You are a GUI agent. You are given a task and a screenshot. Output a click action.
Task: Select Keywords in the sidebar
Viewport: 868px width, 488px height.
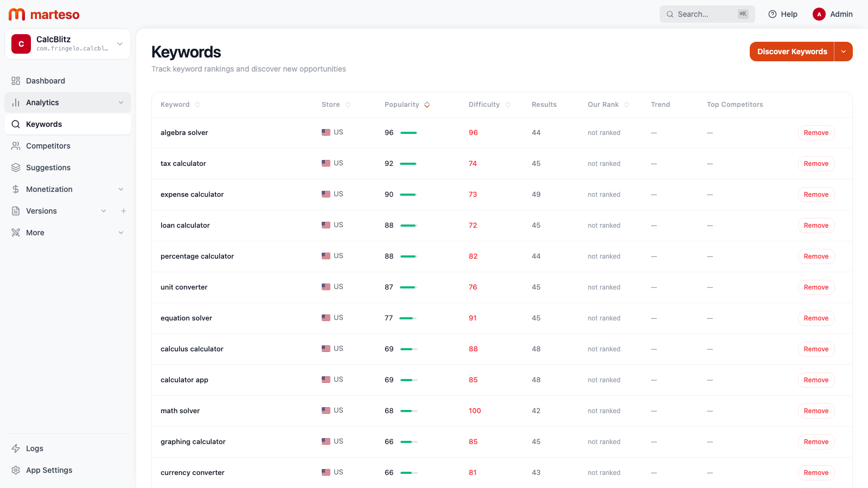(x=68, y=124)
